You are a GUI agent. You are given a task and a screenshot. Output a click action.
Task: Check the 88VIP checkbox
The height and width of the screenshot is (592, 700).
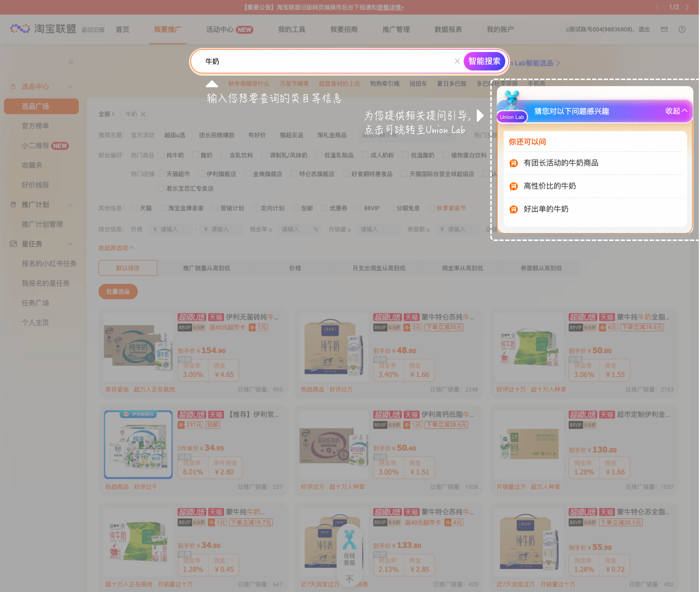(x=359, y=208)
